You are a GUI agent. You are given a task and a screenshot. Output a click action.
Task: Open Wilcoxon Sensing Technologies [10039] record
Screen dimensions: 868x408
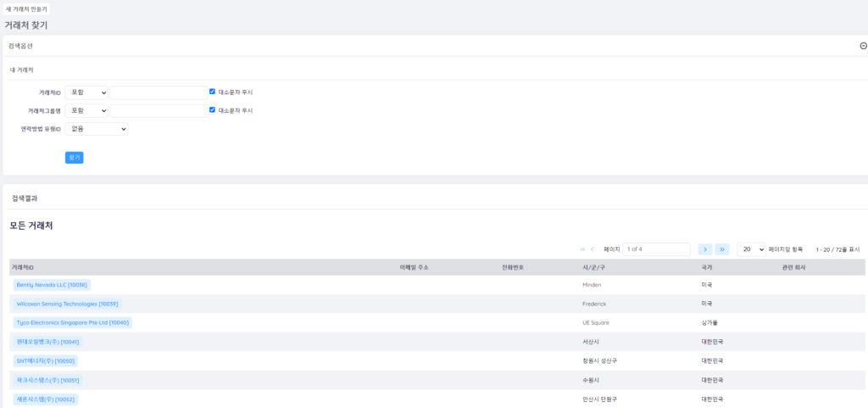pyautogui.click(x=67, y=304)
